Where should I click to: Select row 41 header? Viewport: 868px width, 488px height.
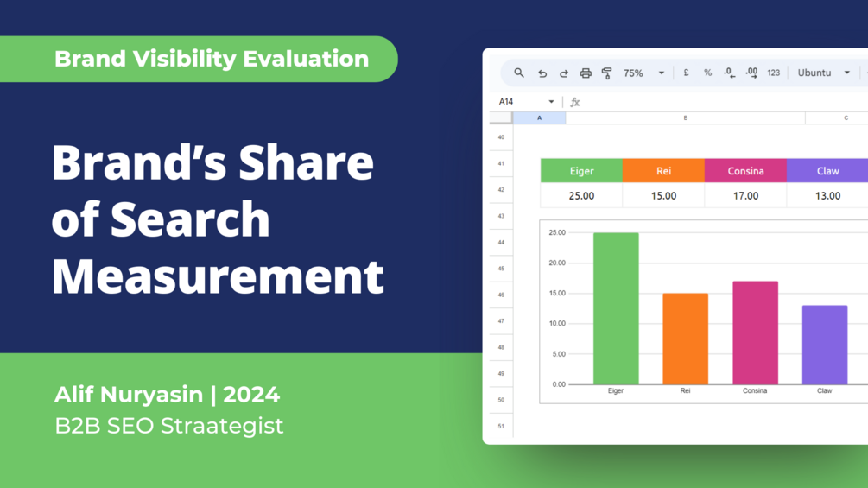[501, 164]
